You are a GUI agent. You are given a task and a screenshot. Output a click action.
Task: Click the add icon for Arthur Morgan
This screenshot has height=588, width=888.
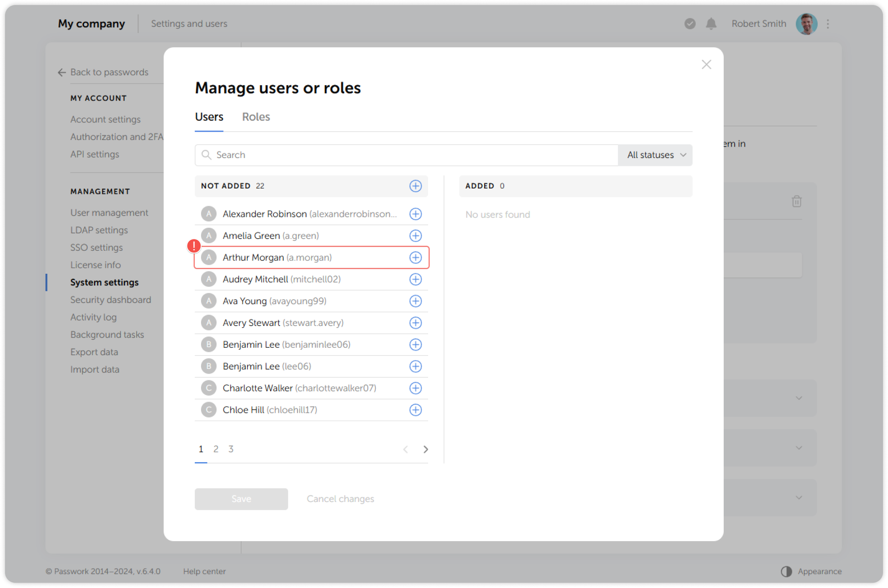click(x=415, y=257)
